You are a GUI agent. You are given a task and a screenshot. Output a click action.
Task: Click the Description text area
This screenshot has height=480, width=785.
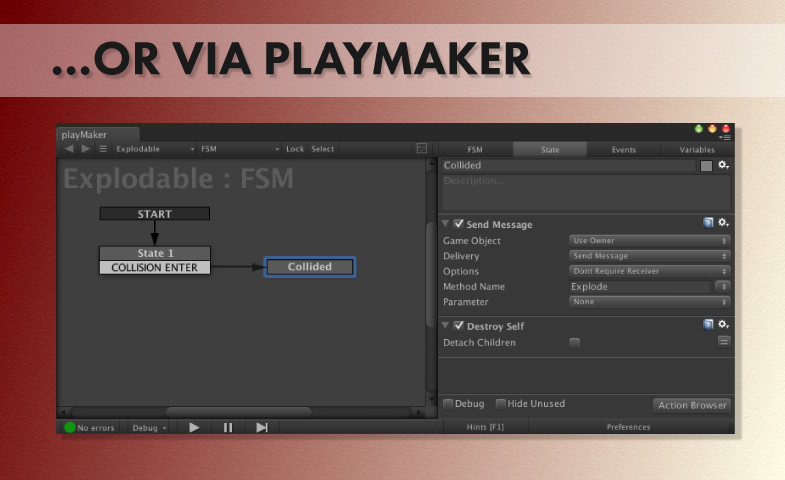pos(586,192)
